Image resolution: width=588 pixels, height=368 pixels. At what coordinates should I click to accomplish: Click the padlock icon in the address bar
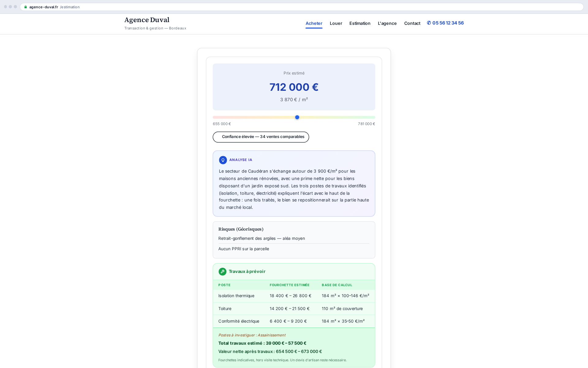click(x=26, y=7)
